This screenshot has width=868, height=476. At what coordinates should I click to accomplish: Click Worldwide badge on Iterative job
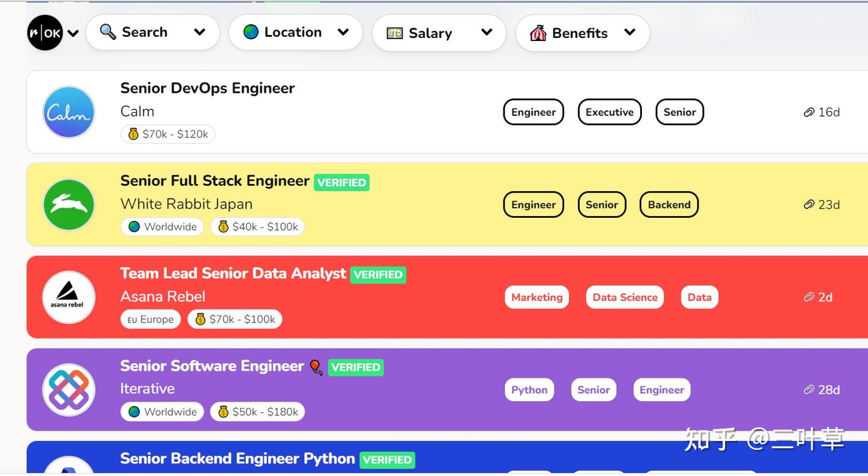162,412
